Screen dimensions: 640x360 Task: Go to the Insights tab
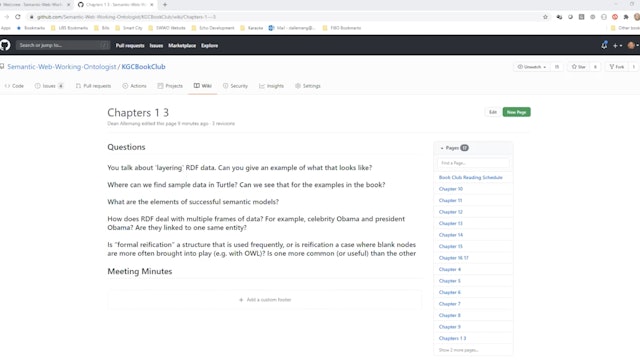point(271,86)
